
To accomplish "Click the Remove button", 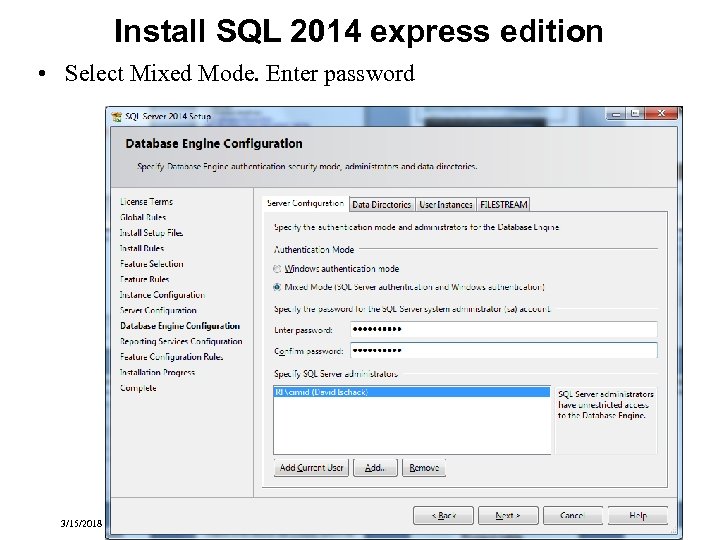I will click(x=424, y=468).
